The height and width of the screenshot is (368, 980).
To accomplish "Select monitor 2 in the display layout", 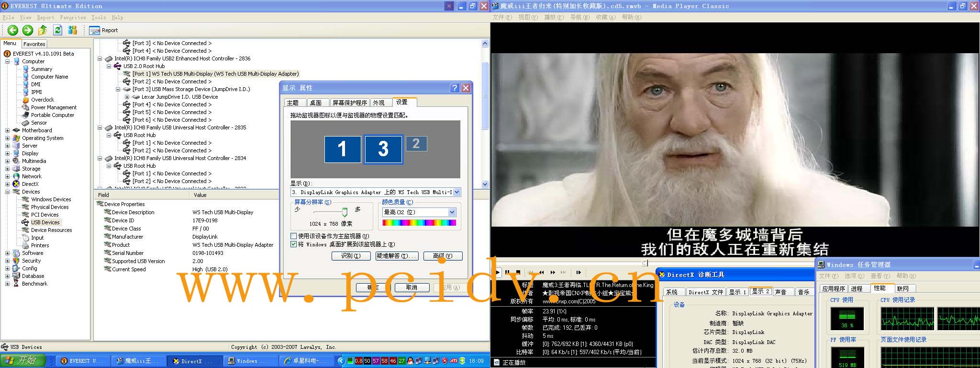I will tap(416, 144).
